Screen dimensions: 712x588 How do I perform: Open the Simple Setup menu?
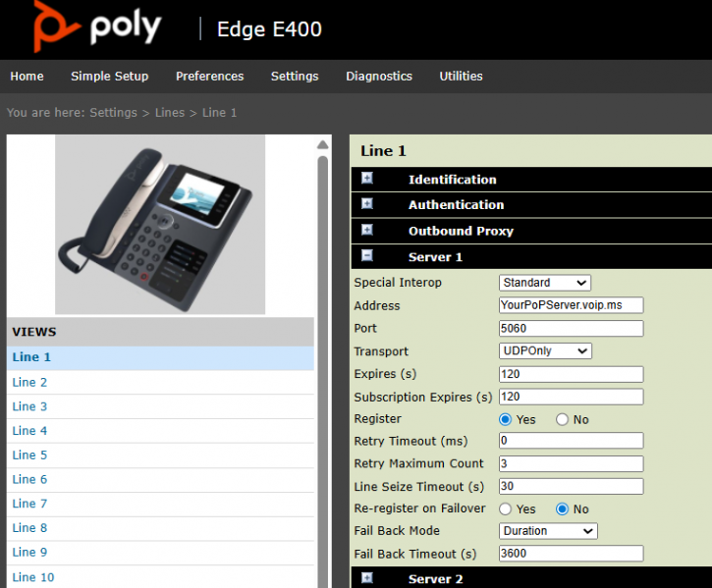(109, 76)
